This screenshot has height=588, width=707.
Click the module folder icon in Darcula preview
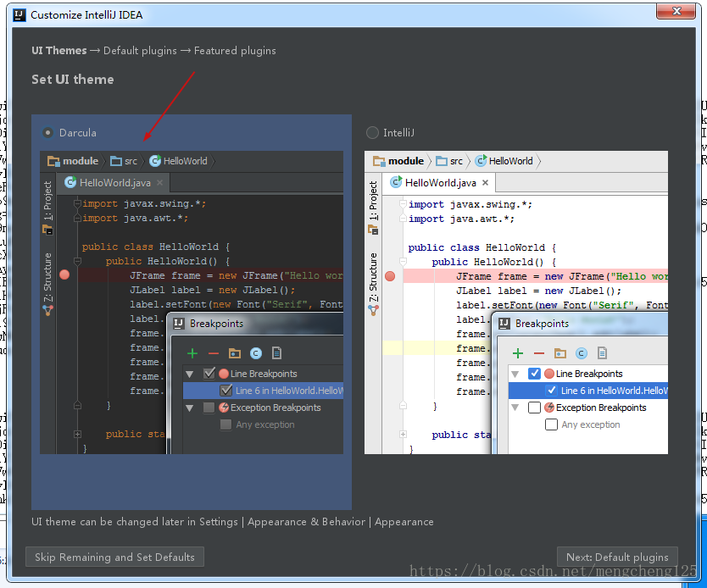pyautogui.click(x=53, y=161)
